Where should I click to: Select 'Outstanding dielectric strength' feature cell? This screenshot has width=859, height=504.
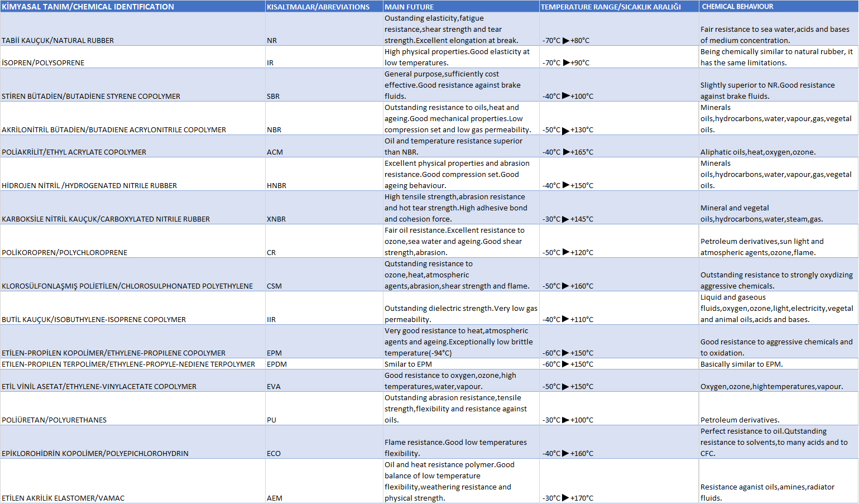click(x=461, y=308)
